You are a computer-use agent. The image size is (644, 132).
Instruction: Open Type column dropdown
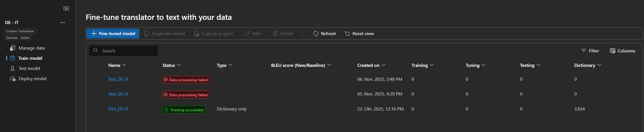tap(230, 65)
